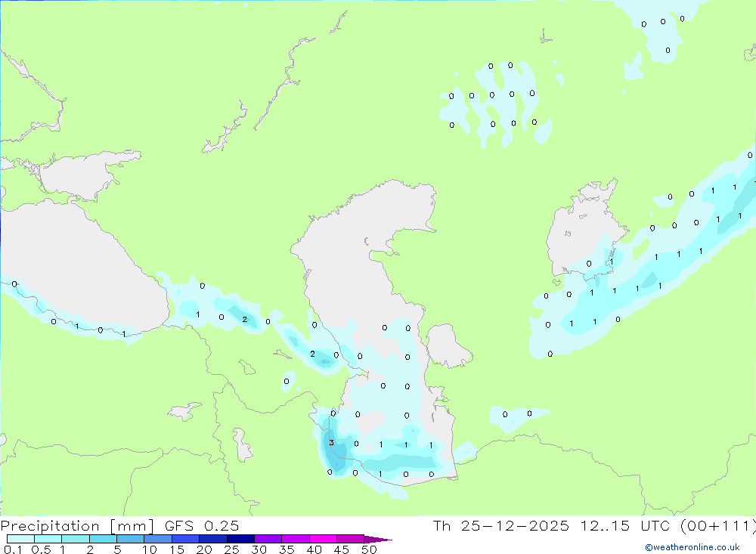Click the 5–10 mm legend swatch

click(x=130, y=539)
